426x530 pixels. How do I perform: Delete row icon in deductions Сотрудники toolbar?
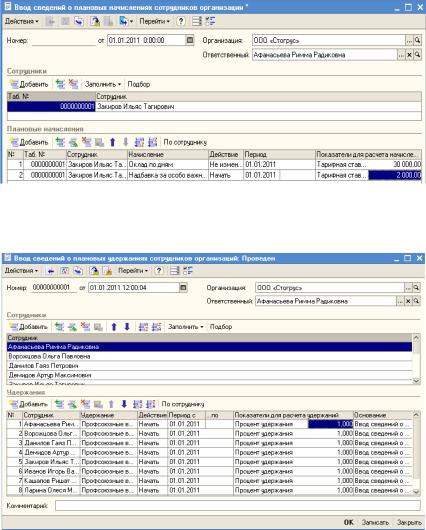pos(85,327)
